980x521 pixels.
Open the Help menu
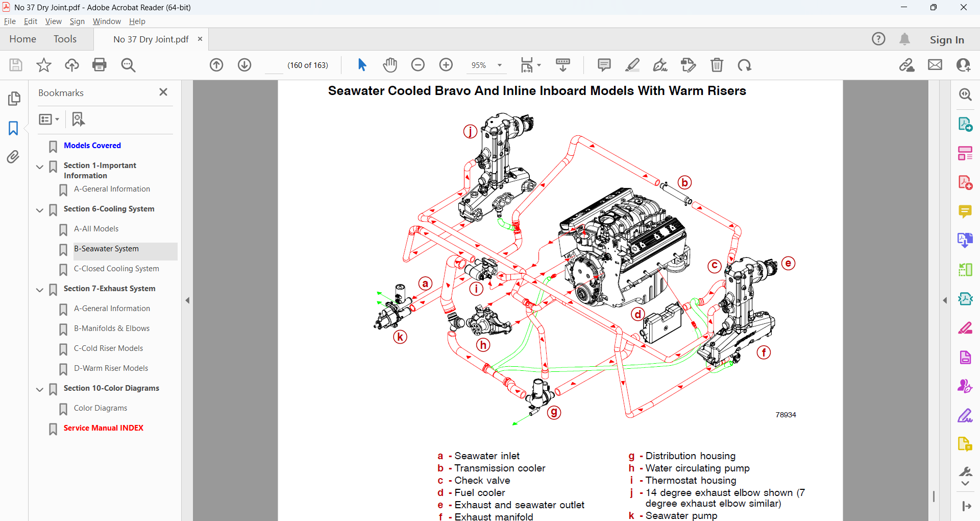pyautogui.click(x=137, y=21)
